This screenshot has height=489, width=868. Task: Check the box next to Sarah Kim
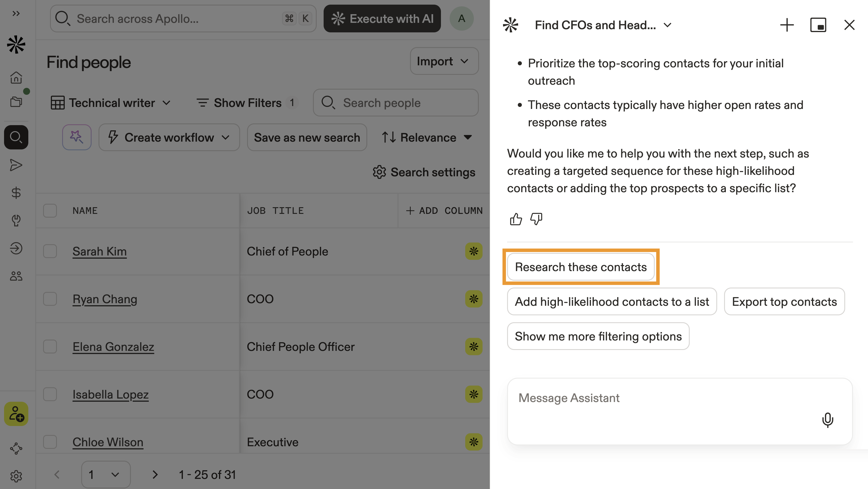click(50, 251)
